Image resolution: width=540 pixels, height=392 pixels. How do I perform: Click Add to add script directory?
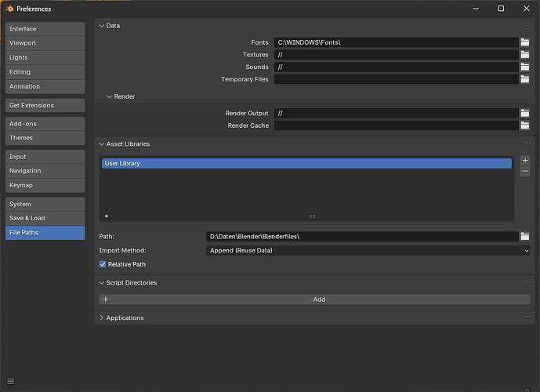tap(314, 299)
